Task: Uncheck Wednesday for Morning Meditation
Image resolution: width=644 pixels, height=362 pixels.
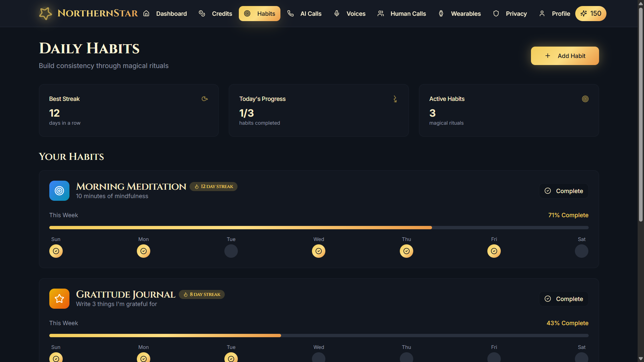Action: coord(319,251)
